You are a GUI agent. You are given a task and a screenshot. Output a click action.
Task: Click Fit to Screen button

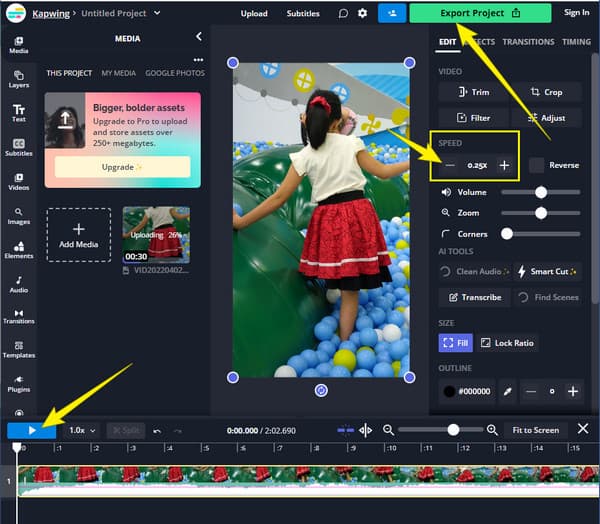click(x=535, y=430)
